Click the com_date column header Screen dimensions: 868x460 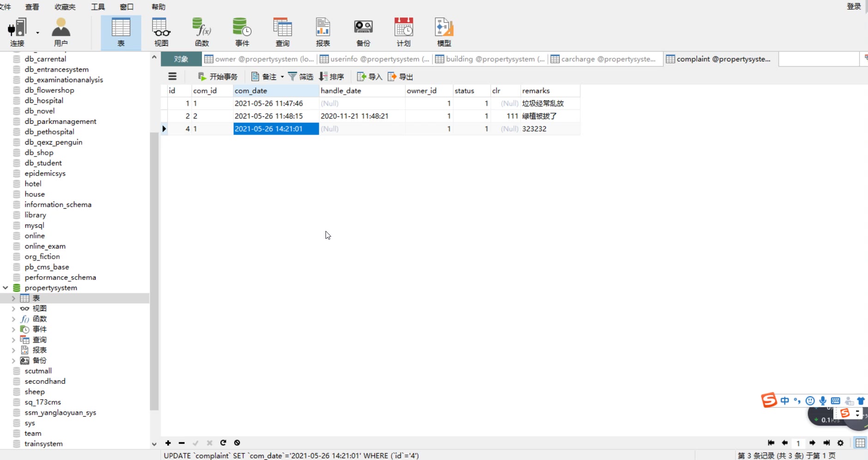click(x=276, y=91)
